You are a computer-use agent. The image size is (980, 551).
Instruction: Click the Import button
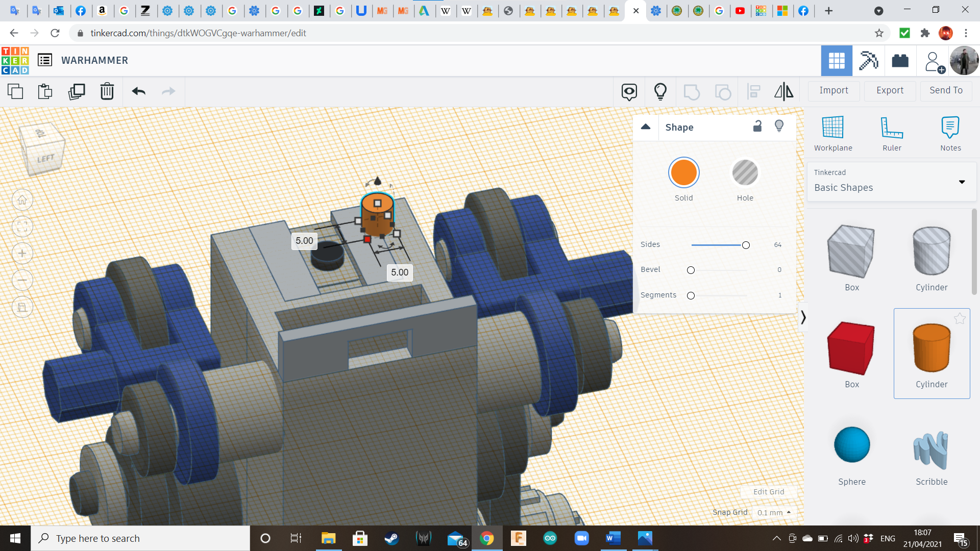point(834,90)
